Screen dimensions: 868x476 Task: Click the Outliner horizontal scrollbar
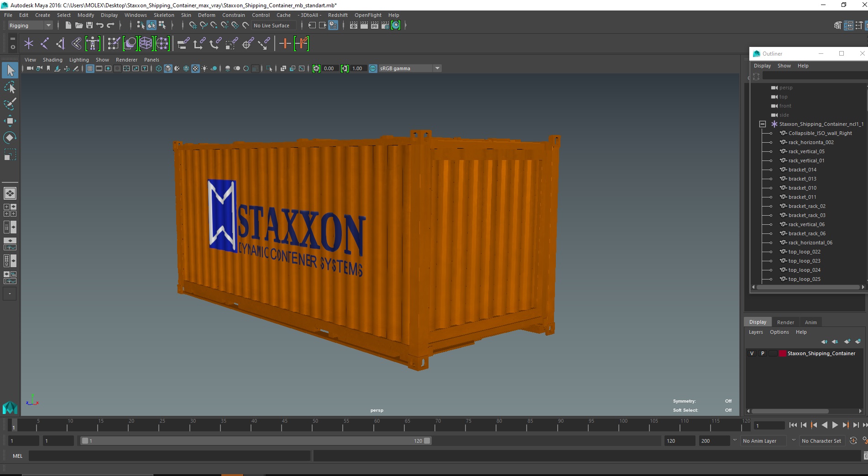(x=808, y=287)
